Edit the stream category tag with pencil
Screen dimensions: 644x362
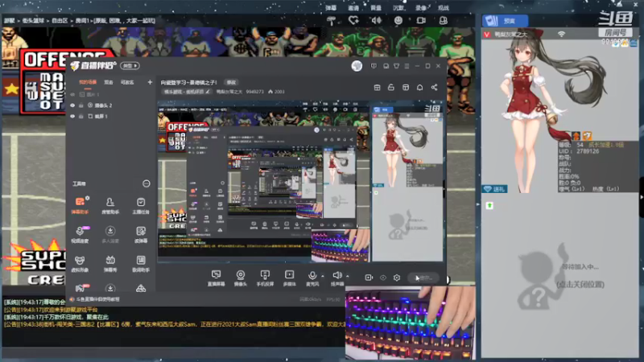pyautogui.click(x=187, y=92)
